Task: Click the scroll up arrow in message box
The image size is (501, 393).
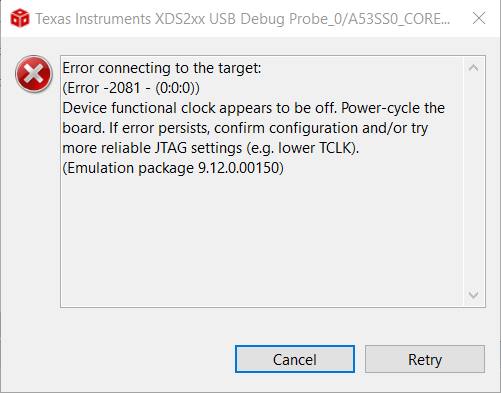Action: (x=473, y=68)
